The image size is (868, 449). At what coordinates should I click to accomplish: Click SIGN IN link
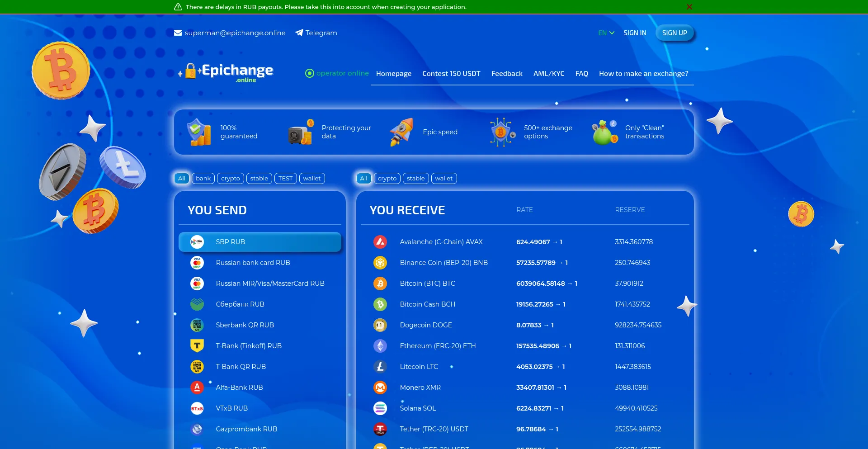(635, 33)
